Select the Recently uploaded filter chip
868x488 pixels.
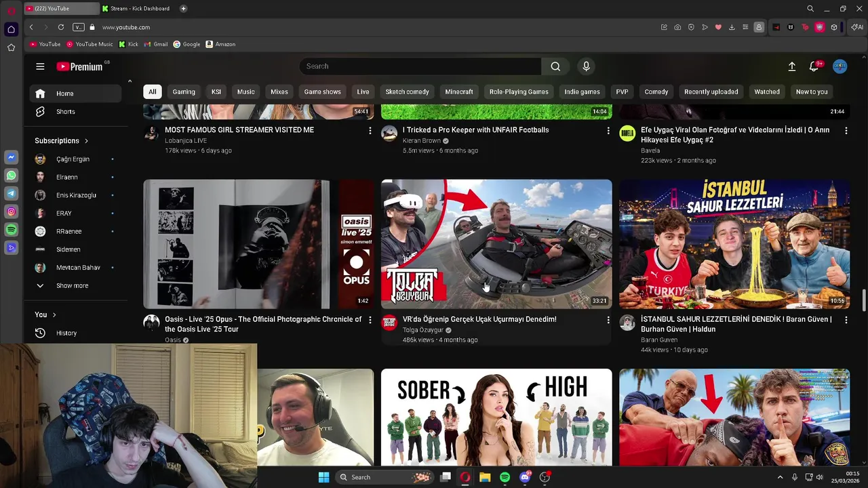pos(711,91)
